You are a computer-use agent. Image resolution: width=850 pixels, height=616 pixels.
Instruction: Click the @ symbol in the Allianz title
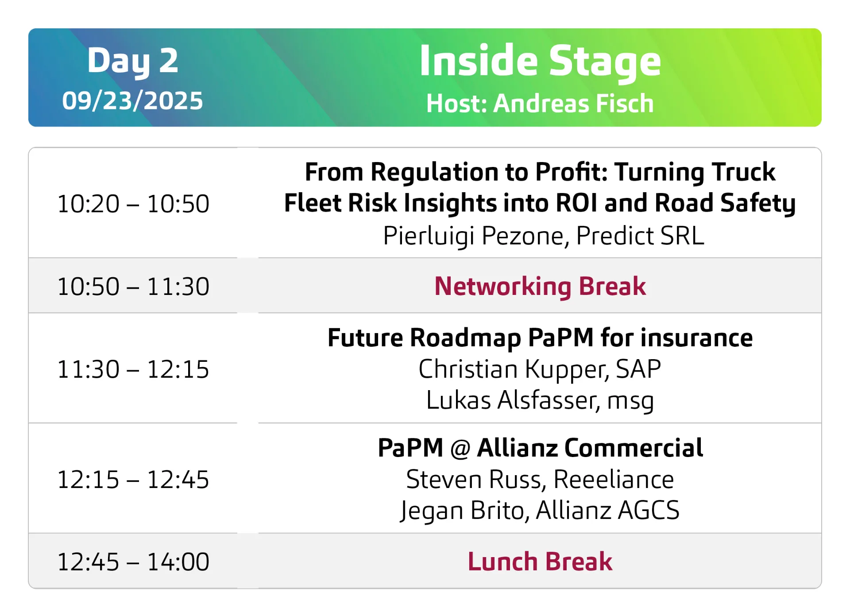coord(460,449)
